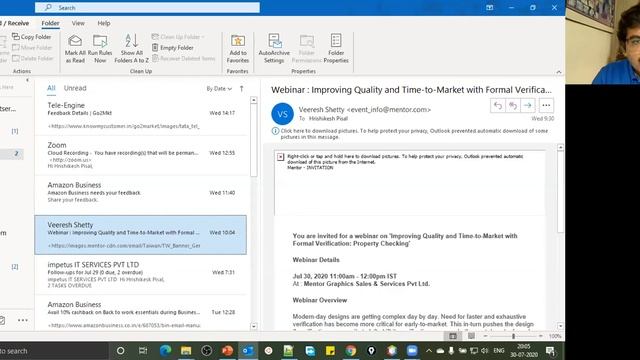Open AutoArchive Settings
The width and height of the screenshot is (640, 360).
[x=274, y=49]
